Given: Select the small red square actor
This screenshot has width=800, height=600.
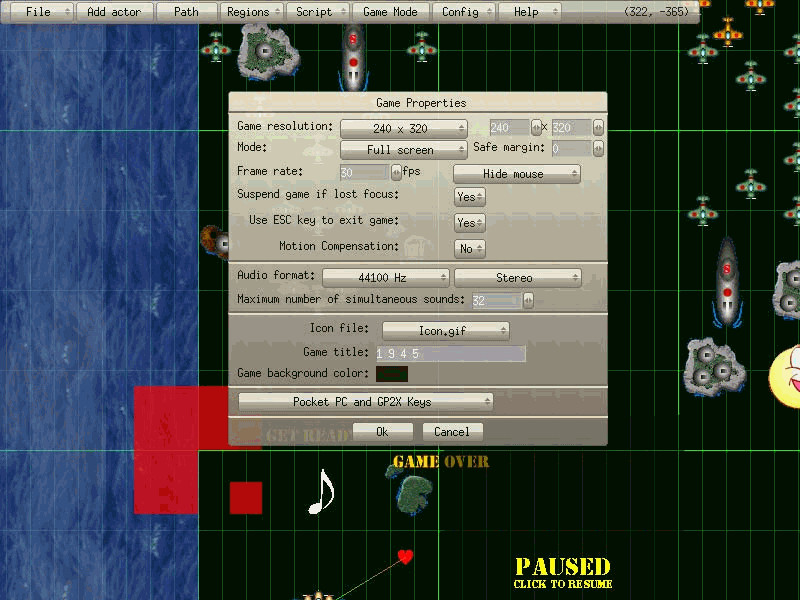Looking at the screenshot, I should [x=246, y=497].
